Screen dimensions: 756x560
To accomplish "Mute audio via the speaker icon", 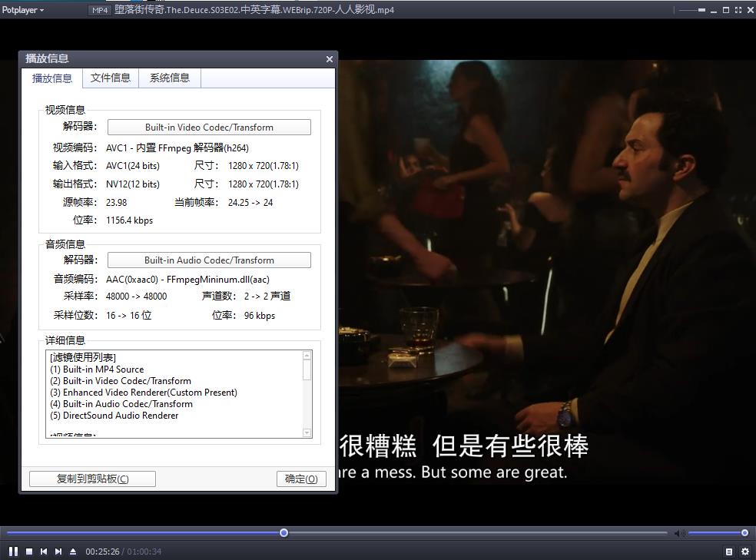I will point(679,533).
